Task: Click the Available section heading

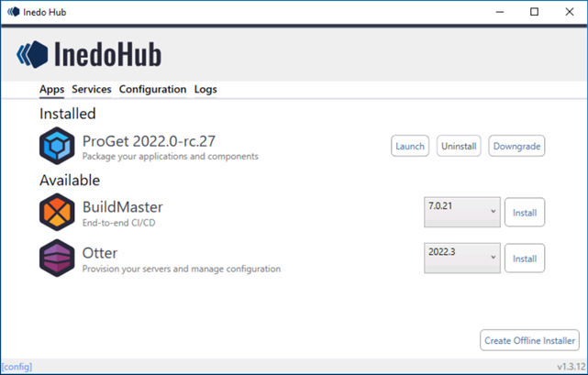Action: pyautogui.click(x=70, y=181)
